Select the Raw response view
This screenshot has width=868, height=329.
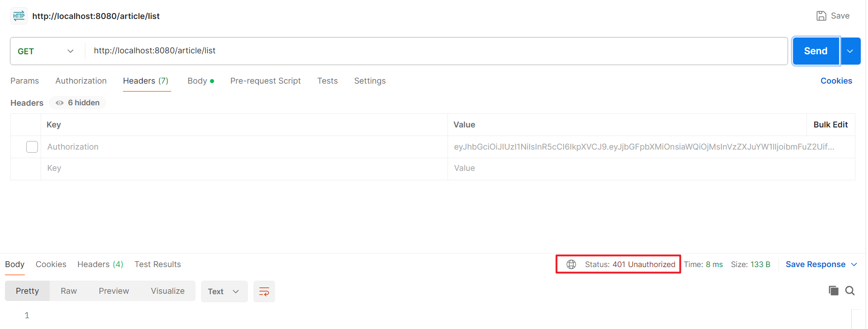69,291
